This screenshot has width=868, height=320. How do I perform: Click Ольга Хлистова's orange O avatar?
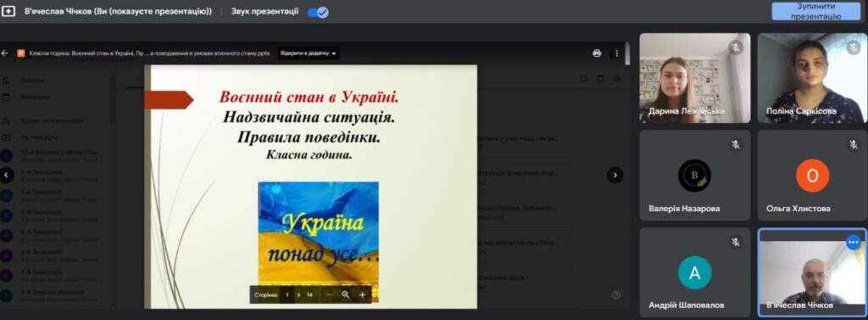click(812, 175)
